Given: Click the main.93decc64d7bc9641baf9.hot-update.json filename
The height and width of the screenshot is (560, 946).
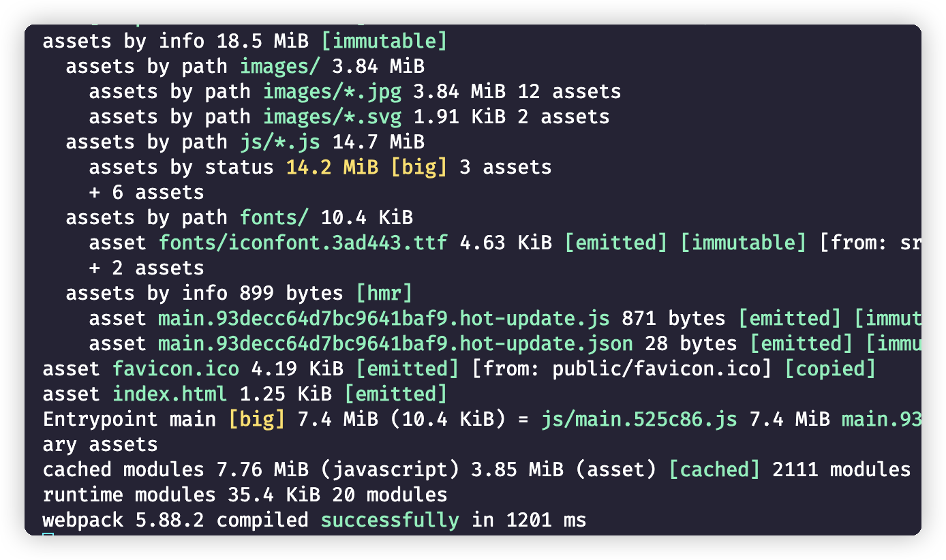Looking at the screenshot, I should [396, 343].
